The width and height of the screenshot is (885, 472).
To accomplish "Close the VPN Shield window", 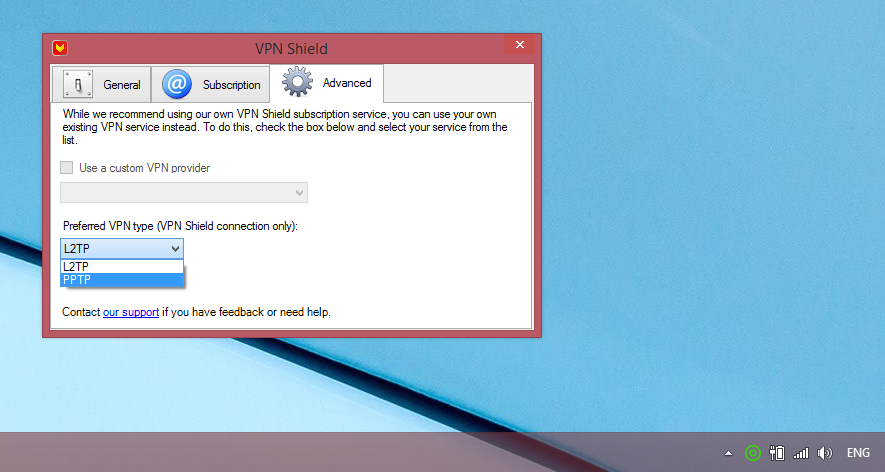I will pos(520,45).
